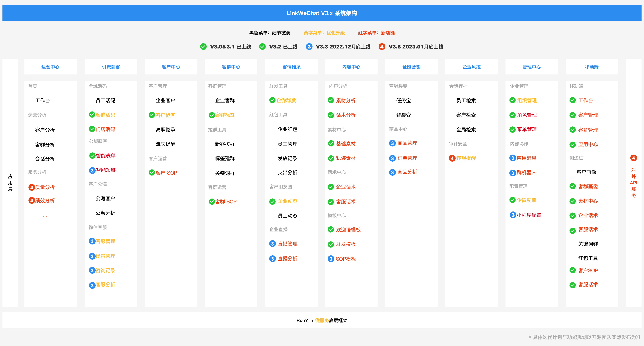
Task: Click the blue 3 badge beside SOP模板
Action: click(x=331, y=259)
